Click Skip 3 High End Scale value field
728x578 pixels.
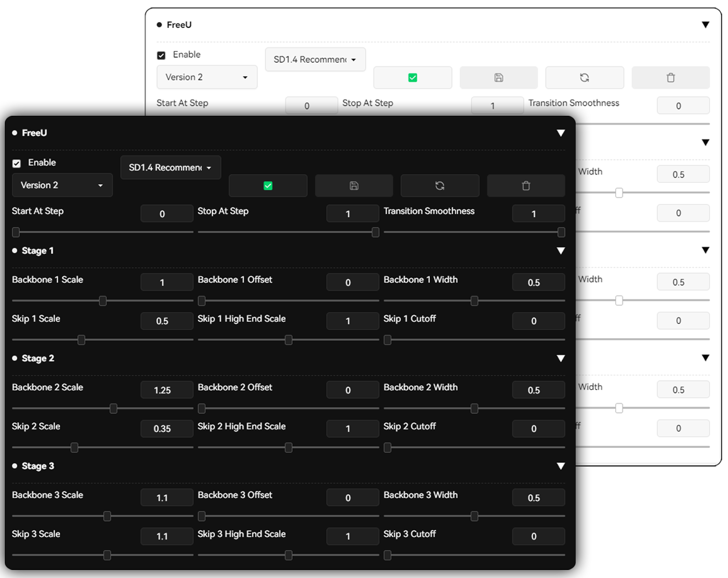pos(352,536)
